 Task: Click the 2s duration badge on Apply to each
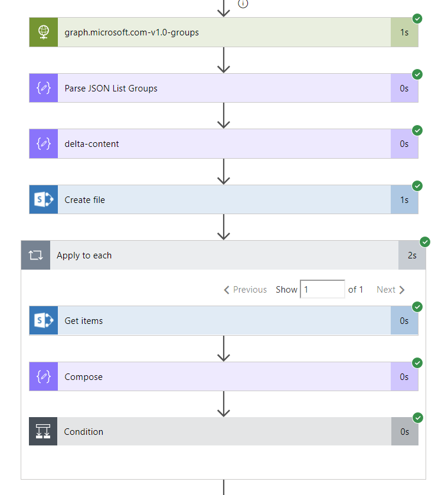(412, 255)
